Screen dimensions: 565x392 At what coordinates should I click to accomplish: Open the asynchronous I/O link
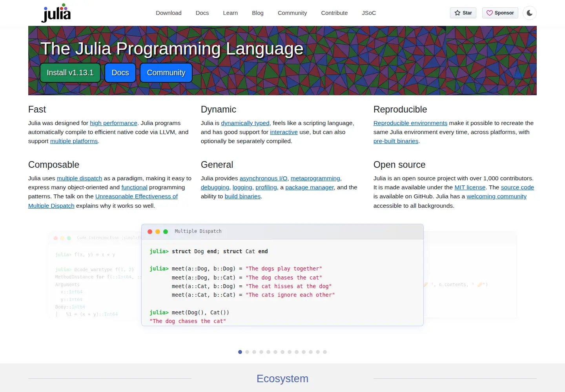pos(264,178)
